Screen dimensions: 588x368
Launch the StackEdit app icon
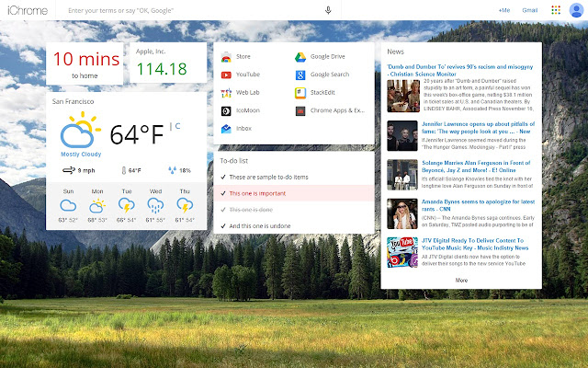pyautogui.click(x=300, y=93)
